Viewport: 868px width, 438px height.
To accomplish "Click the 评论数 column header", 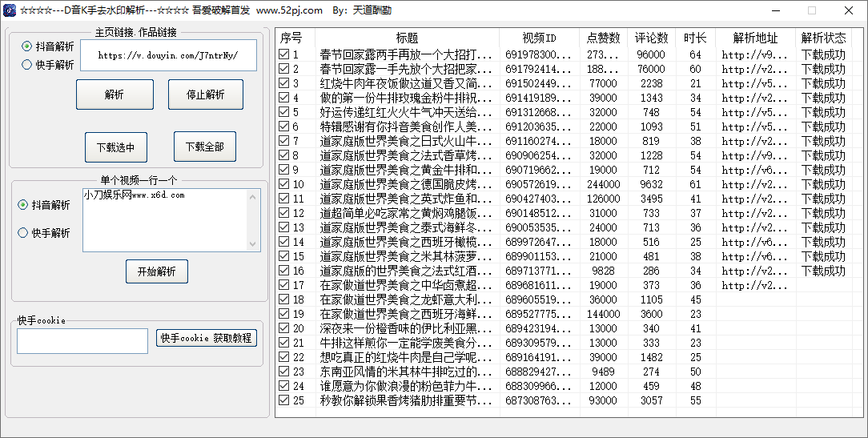I will 652,38.
